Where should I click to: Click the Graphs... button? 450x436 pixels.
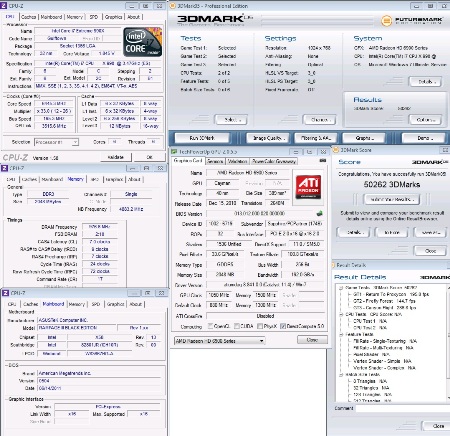point(364,138)
